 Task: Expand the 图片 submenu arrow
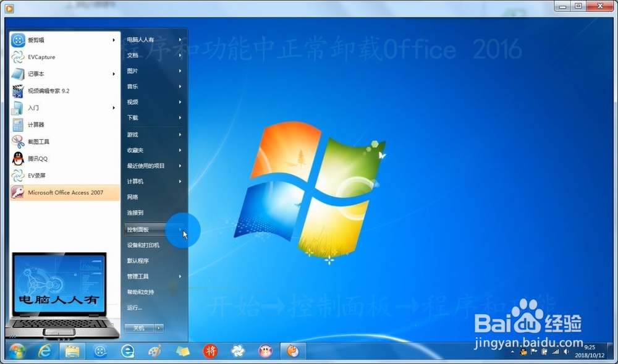tap(180, 71)
